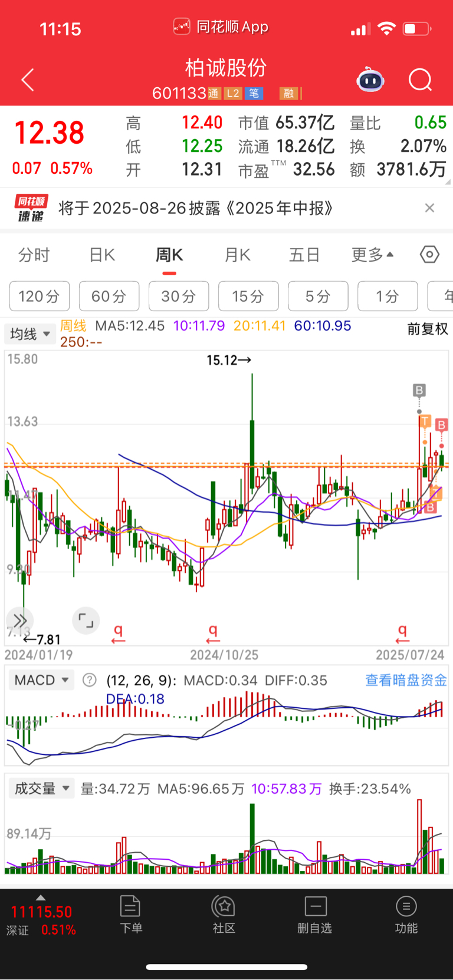Go back with the left arrow icon
Image resolution: width=453 pixels, height=980 pixels.
click(28, 80)
